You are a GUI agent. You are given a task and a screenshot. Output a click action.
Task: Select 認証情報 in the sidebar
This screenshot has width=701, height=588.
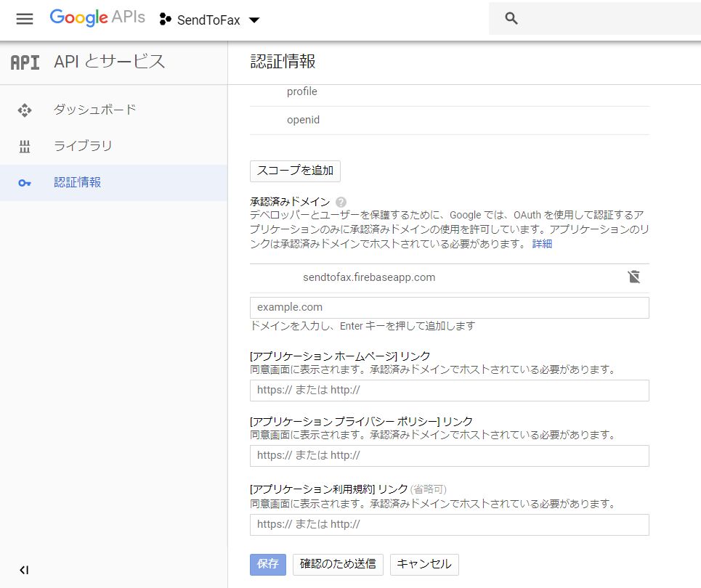coord(113,183)
